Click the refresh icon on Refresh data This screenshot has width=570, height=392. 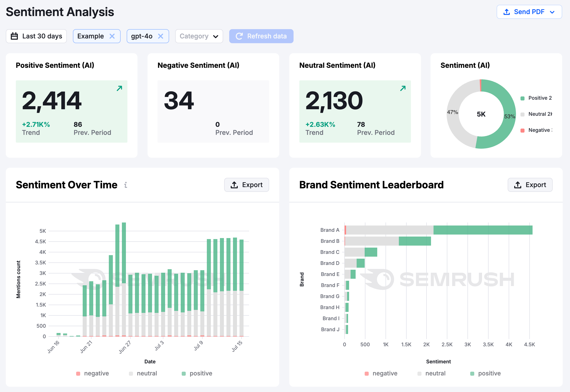click(x=240, y=36)
